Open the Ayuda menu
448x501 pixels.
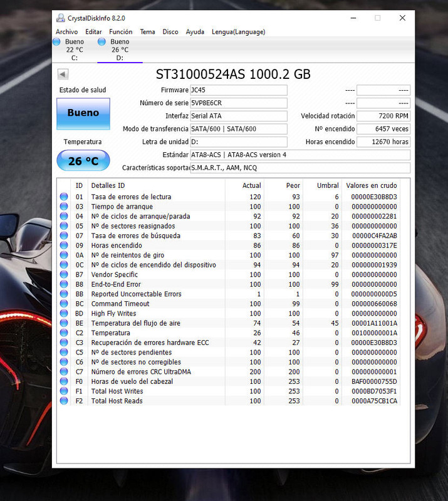(x=195, y=32)
